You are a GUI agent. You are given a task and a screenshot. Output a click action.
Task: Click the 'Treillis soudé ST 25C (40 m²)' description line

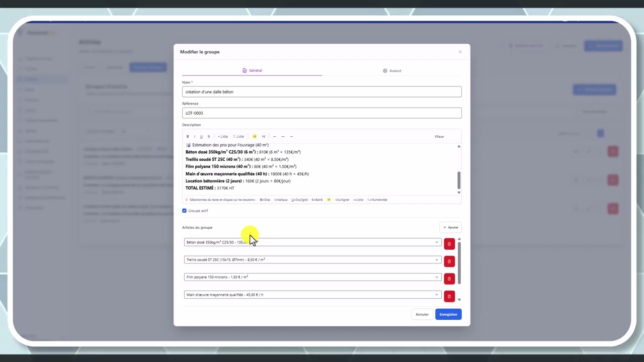coord(237,159)
